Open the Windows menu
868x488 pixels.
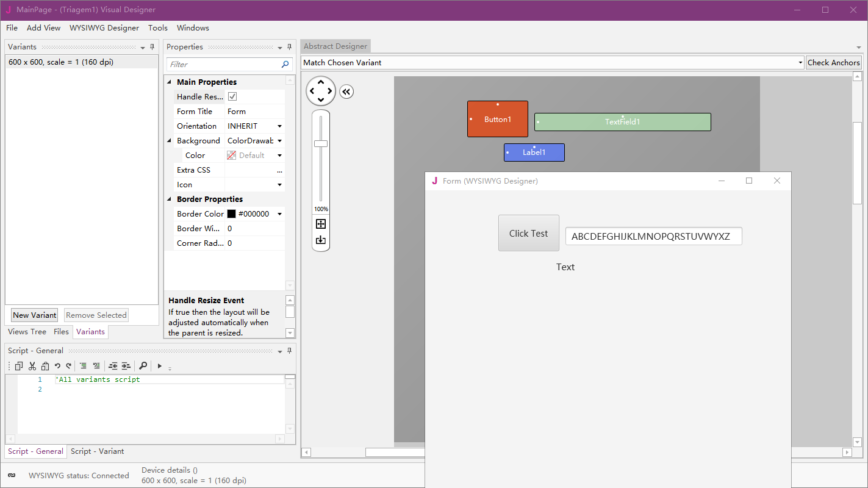click(193, 27)
